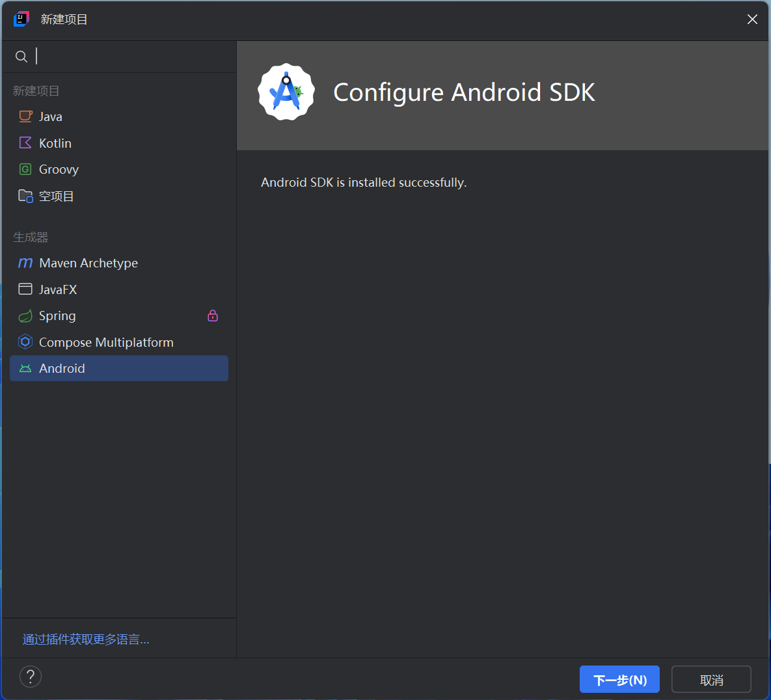
Task: Click the Android robot icon in list
Action: tap(25, 368)
